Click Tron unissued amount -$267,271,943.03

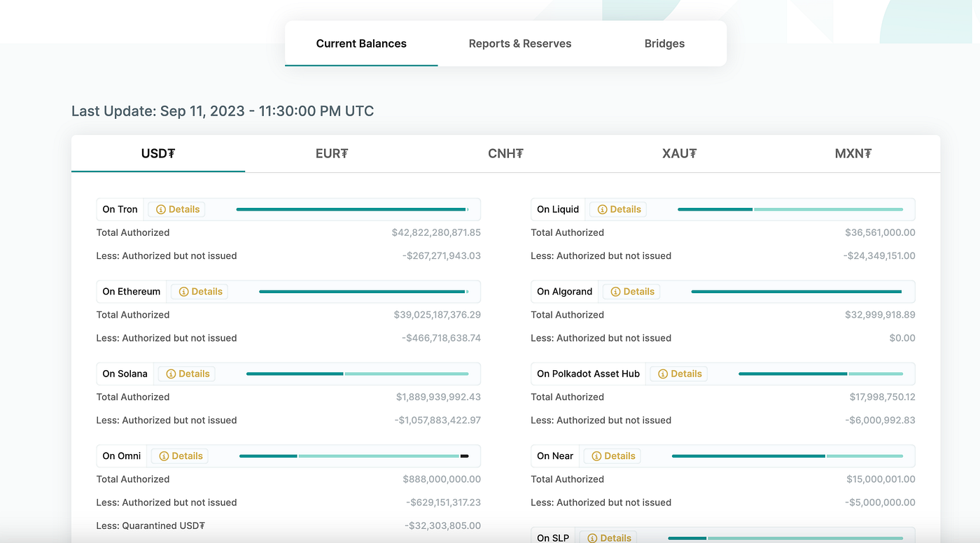point(442,256)
